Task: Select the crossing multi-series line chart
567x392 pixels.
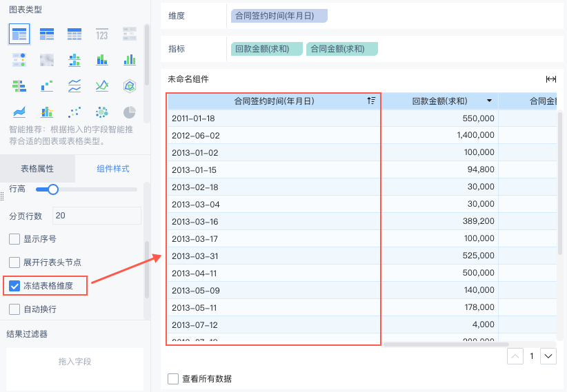Action: point(102,86)
